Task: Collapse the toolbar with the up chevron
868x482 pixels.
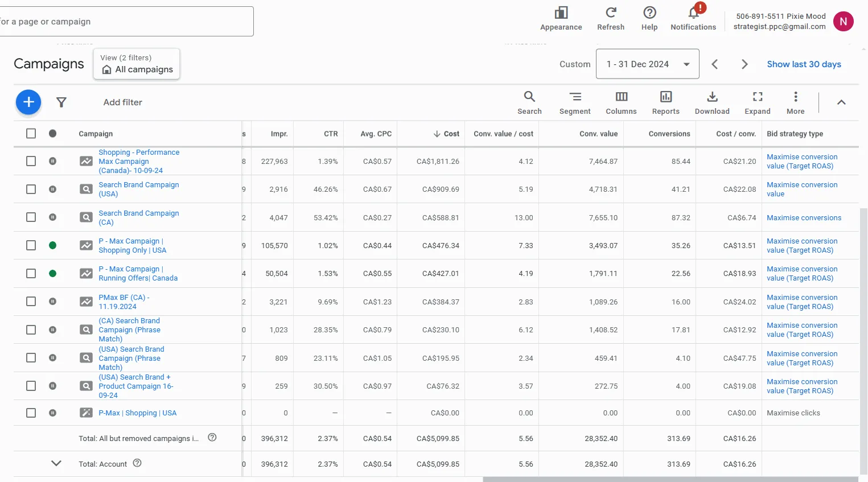Action: (x=841, y=102)
